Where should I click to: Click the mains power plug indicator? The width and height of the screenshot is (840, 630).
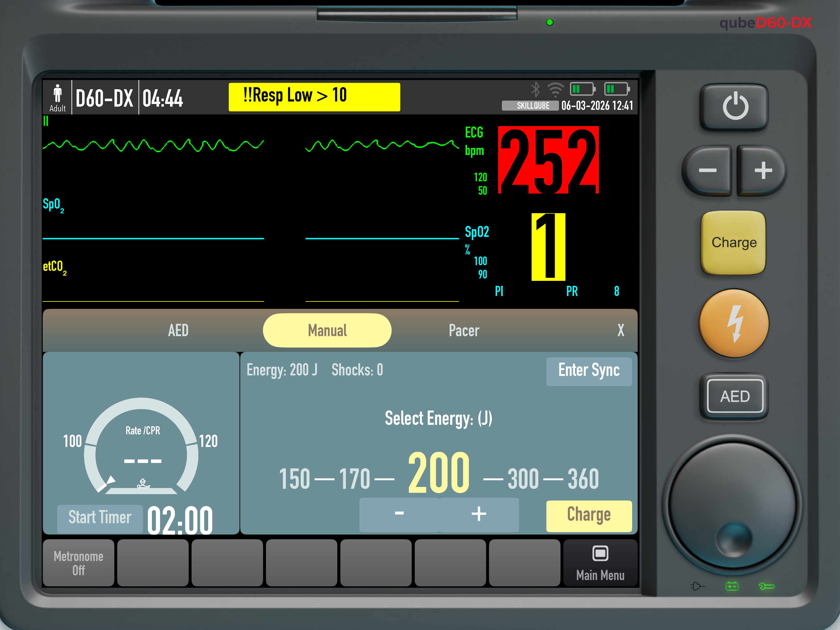(x=697, y=586)
